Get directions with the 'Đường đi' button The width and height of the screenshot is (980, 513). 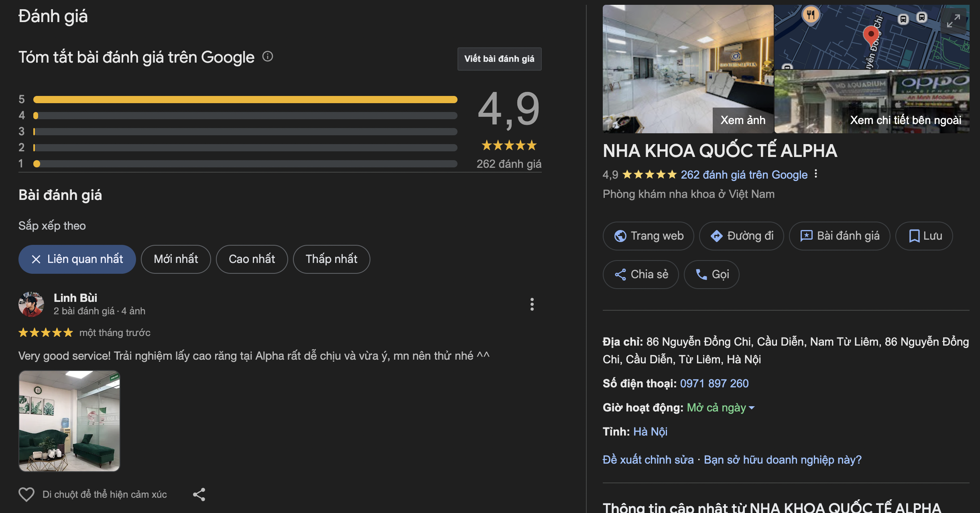tap(742, 236)
